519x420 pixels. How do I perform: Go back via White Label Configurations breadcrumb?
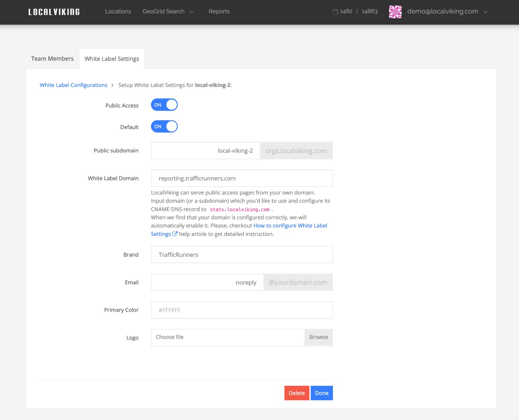pos(73,85)
